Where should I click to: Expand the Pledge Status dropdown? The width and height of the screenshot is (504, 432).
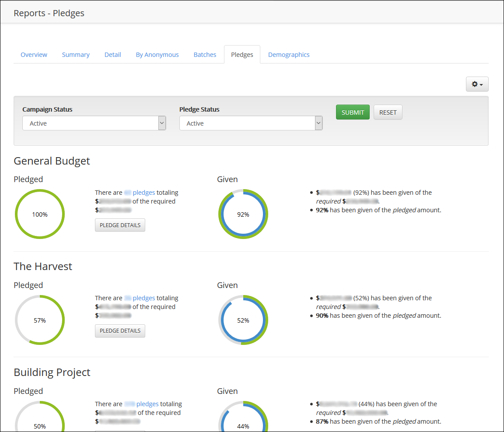pos(251,123)
